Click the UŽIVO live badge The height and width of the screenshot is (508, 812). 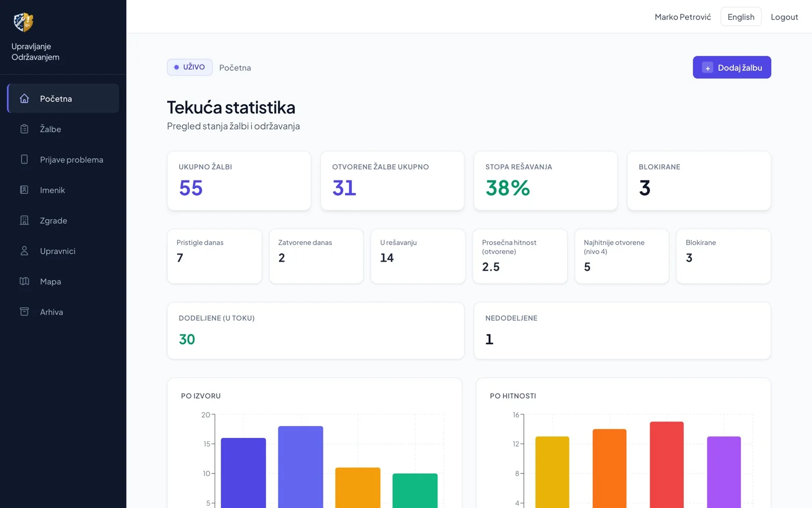point(190,67)
